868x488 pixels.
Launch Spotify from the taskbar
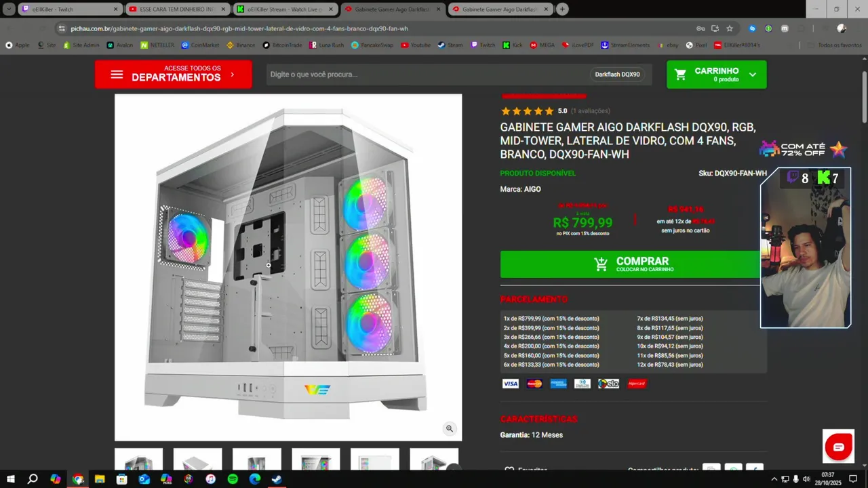[233, 479]
